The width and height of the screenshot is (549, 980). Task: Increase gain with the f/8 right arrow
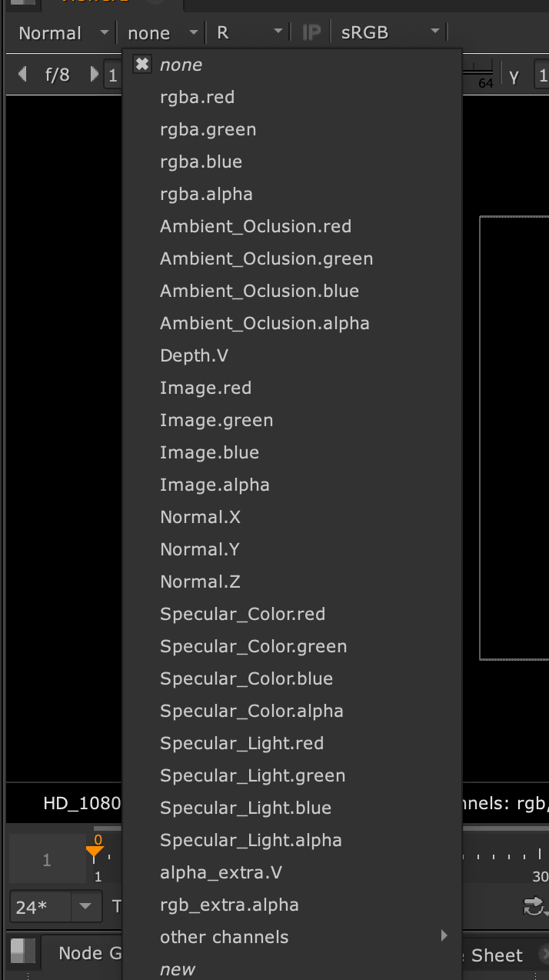click(x=95, y=74)
